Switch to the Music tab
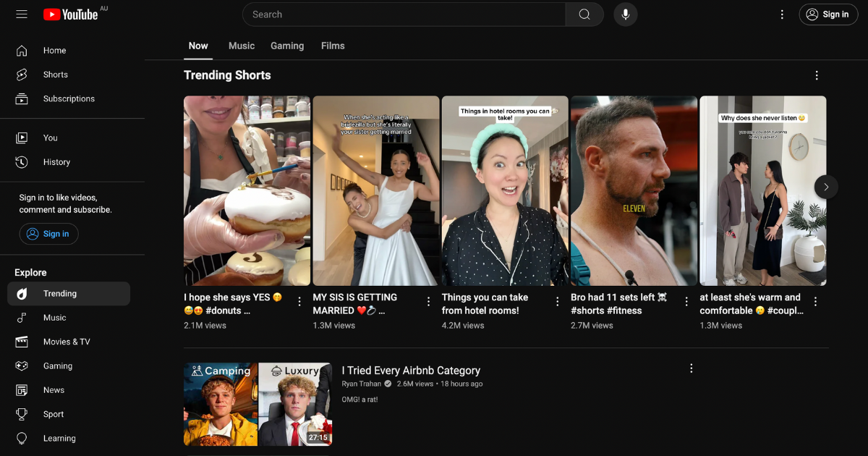The width and height of the screenshot is (868, 456). tap(241, 46)
